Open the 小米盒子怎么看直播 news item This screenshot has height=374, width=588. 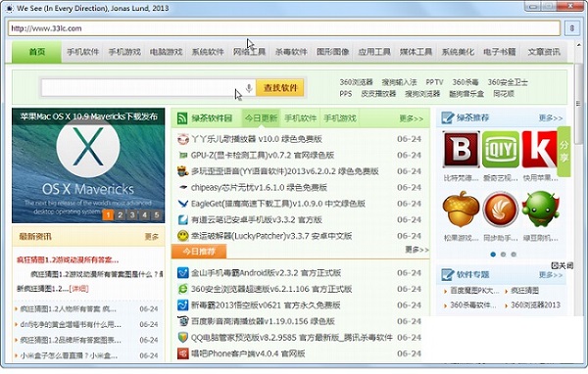(x=69, y=355)
